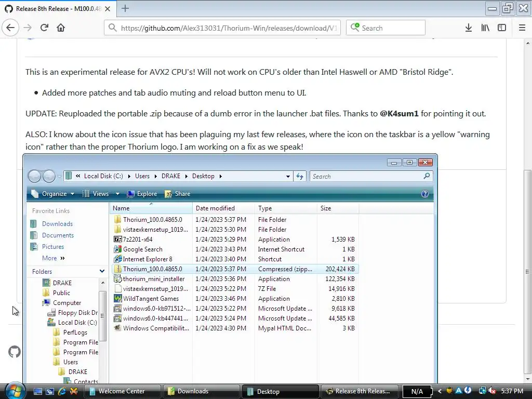The height and width of the screenshot is (399, 532).
Task: Click Explorer back navigation button
Action: click(x=34, y=176)
